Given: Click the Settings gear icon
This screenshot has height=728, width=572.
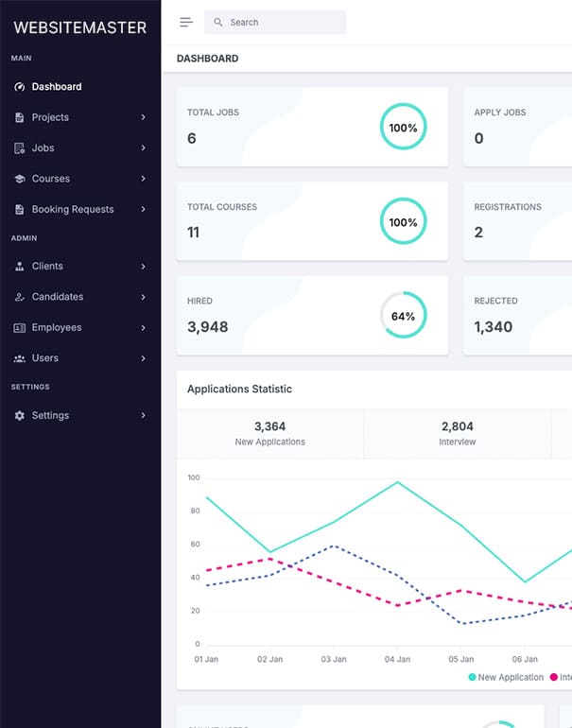Looking at the screenshot, I should [x=20, y=416].
